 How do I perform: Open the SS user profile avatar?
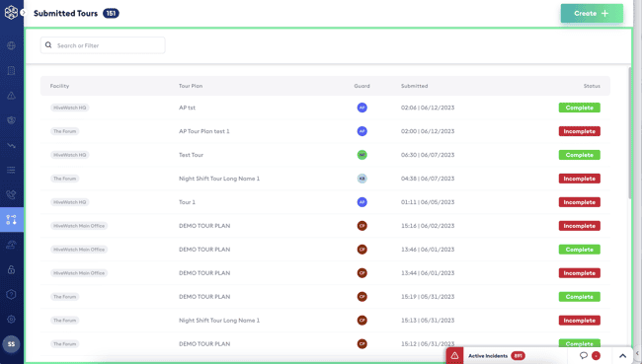[11, 344]
